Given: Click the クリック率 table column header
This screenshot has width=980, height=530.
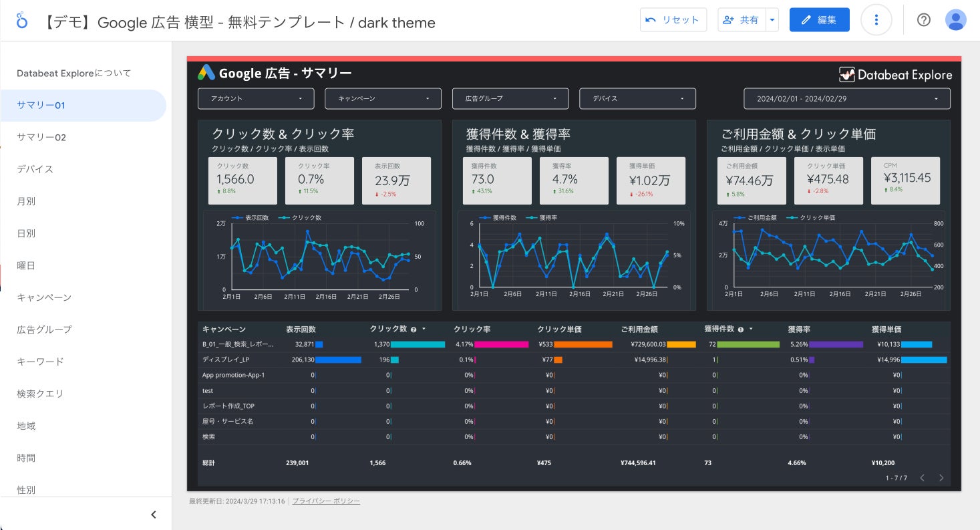Looking at the screenshot, I should click(472, 329).
